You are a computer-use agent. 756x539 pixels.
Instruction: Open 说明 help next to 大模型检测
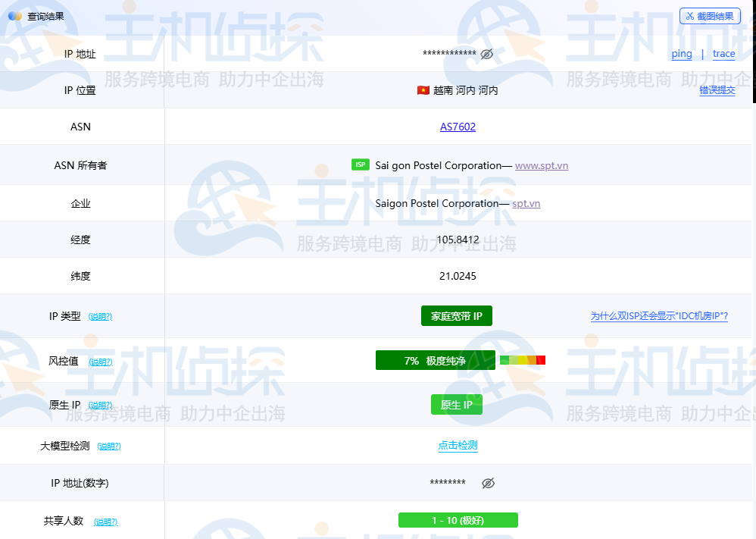coord(109,447)
